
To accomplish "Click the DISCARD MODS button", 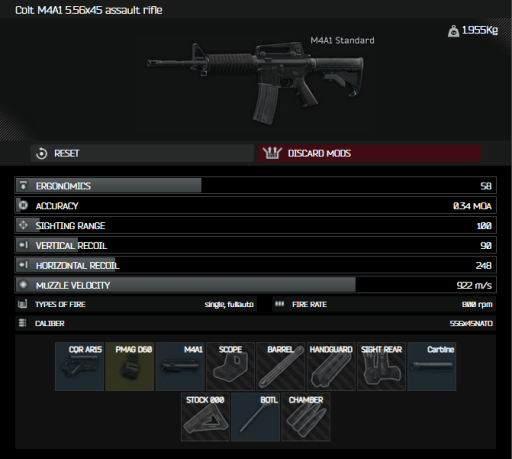I will tap(369, 153).
